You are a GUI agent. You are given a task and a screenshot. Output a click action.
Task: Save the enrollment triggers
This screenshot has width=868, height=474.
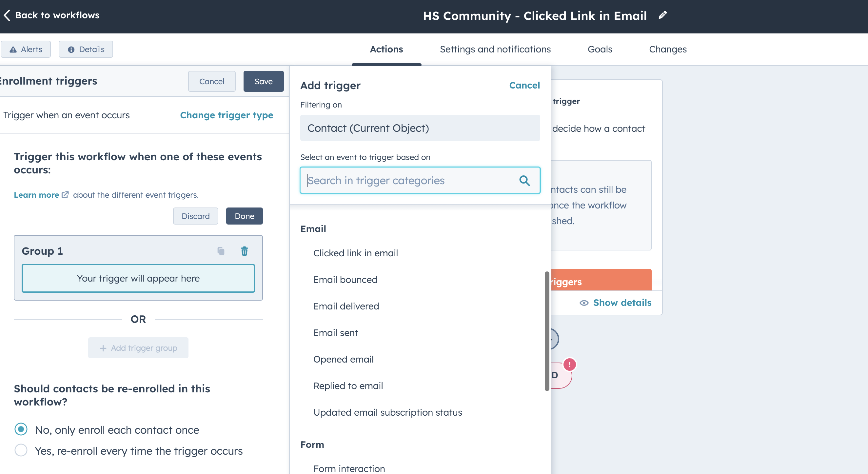click(264, 81)
